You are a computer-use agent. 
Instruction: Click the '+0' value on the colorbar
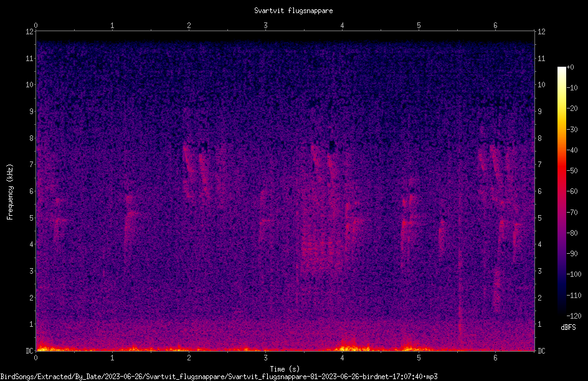tap(570, 67)
